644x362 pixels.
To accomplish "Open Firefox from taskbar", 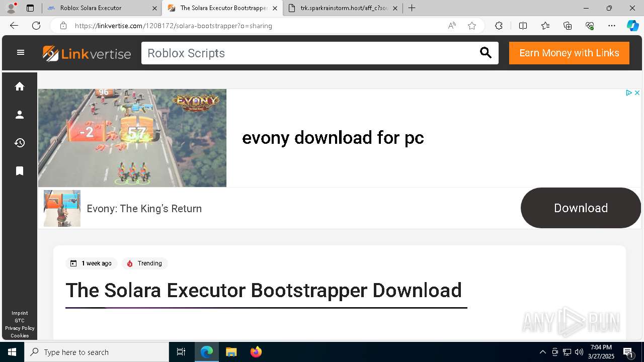I will pyautogui.click(x=256, y=352).
